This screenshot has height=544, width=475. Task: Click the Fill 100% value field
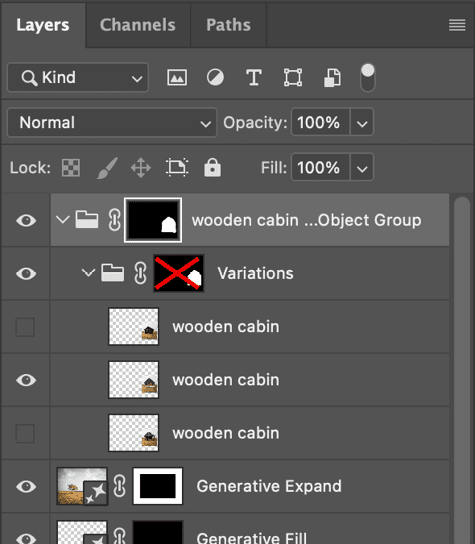(x=321, y=168)
